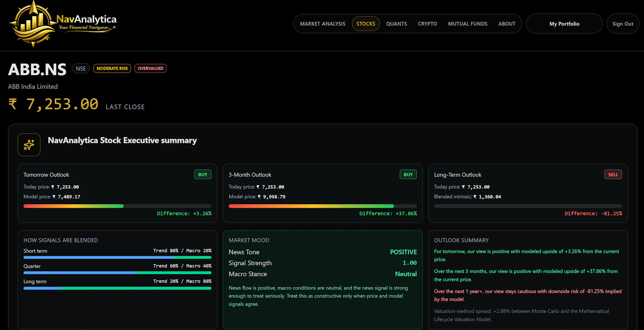Click the News Tone POSITIVE value
The height and width of the screenshot is (330, 644).
[403, 252]
